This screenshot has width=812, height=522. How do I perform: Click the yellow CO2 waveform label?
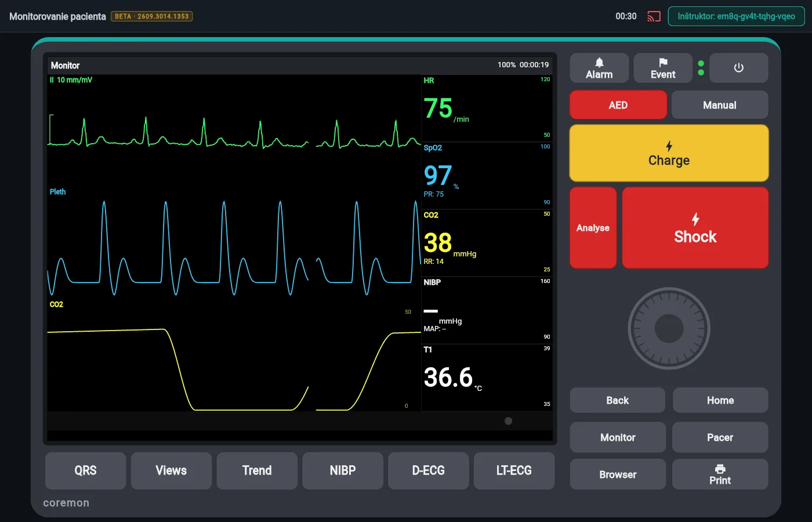[56, 304]
